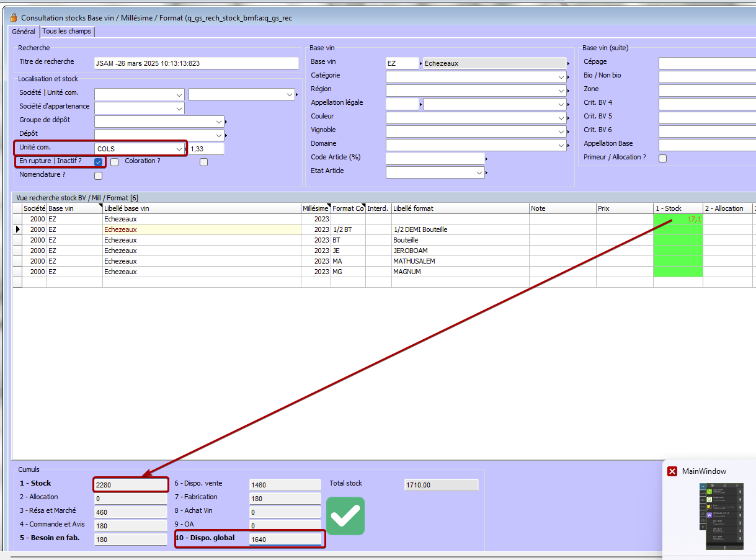Open the Unité com. COLS dropdown

tap(179, 149)
